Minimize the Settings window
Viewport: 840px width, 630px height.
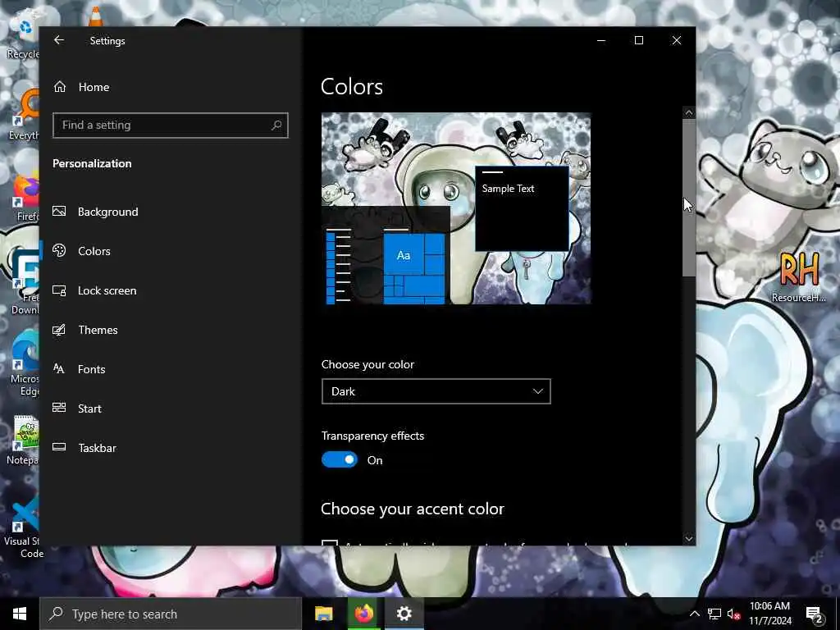click(x=601, y=40)
